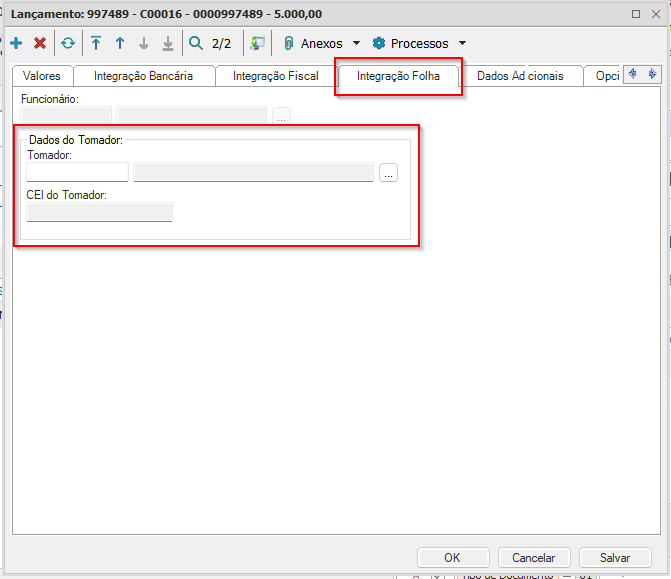Close the Lançamento window
The image size is (671, 579).
click(x=656, y=14)
